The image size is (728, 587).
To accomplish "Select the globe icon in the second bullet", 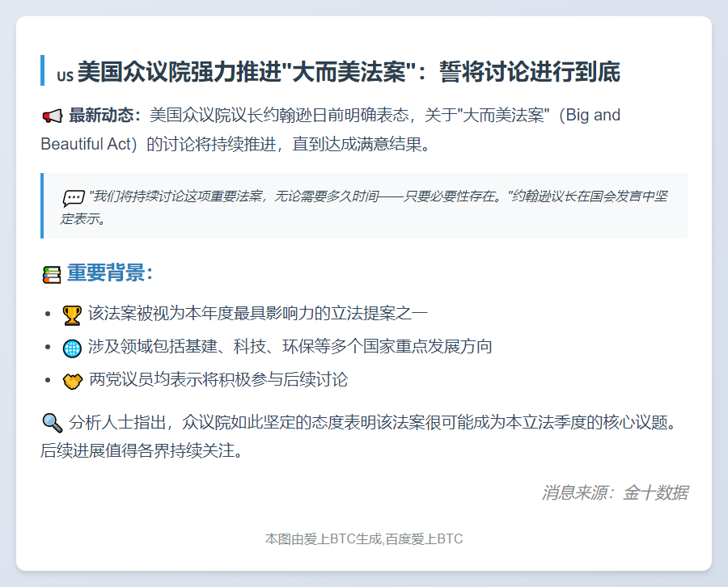I will click(72, 348).
